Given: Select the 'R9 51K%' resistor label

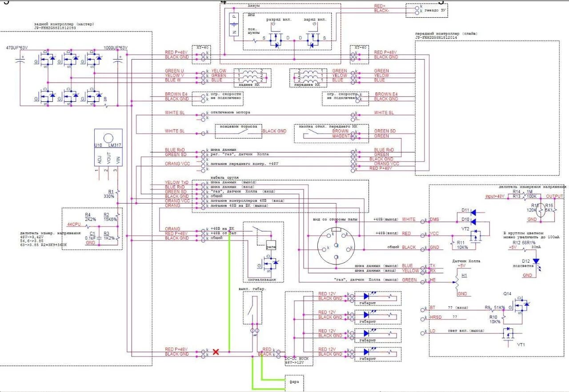Looking at the screenshot, I should pos(495,308).
